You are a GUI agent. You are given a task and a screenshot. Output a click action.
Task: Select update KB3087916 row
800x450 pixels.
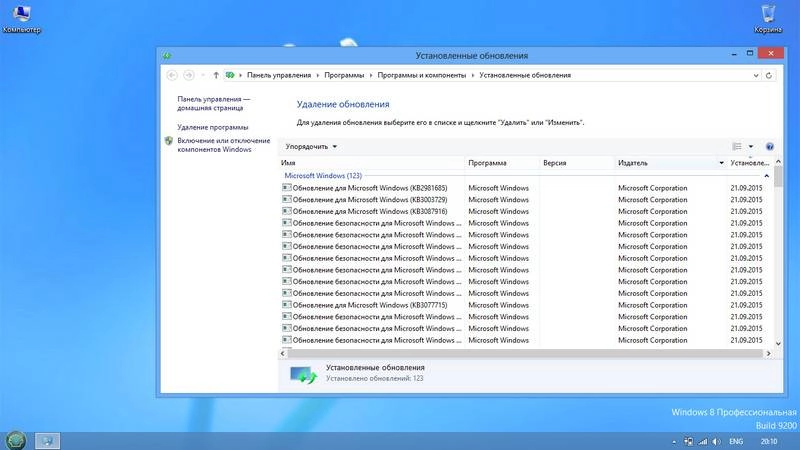click(x=525, y=211)
